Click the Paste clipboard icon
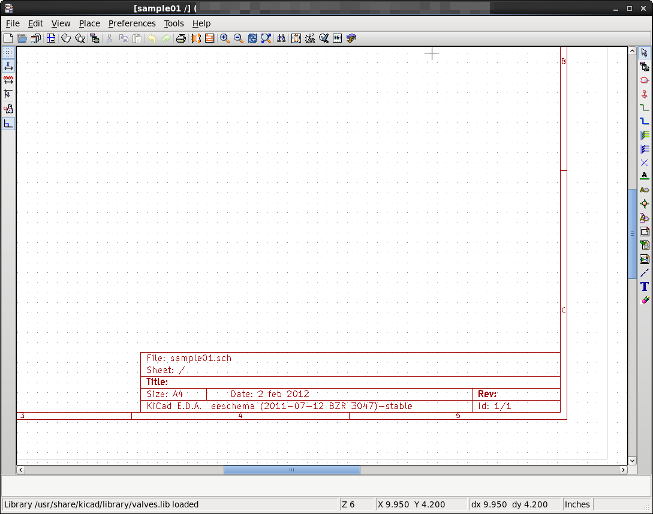Viewport: 653px width, 514px height. tap(137, 38)
